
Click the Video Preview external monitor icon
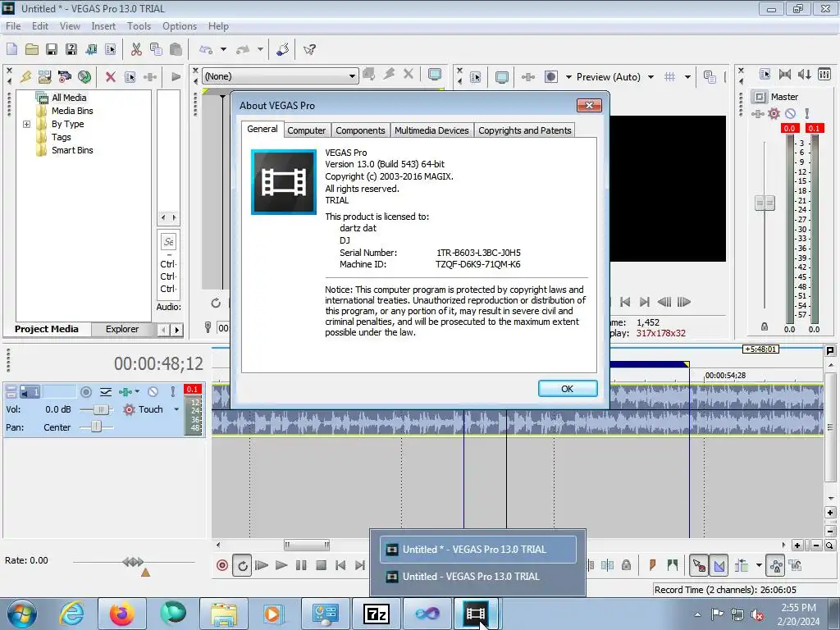coord(502,76)
